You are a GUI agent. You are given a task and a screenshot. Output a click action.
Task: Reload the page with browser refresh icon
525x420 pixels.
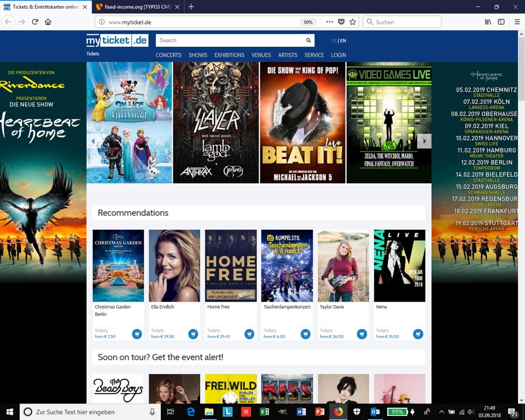tap(35, 22)
